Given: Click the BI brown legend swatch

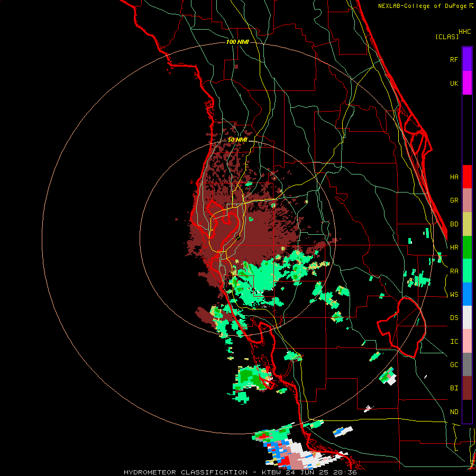Looking at the screenshot, I should tap(467, 388).
